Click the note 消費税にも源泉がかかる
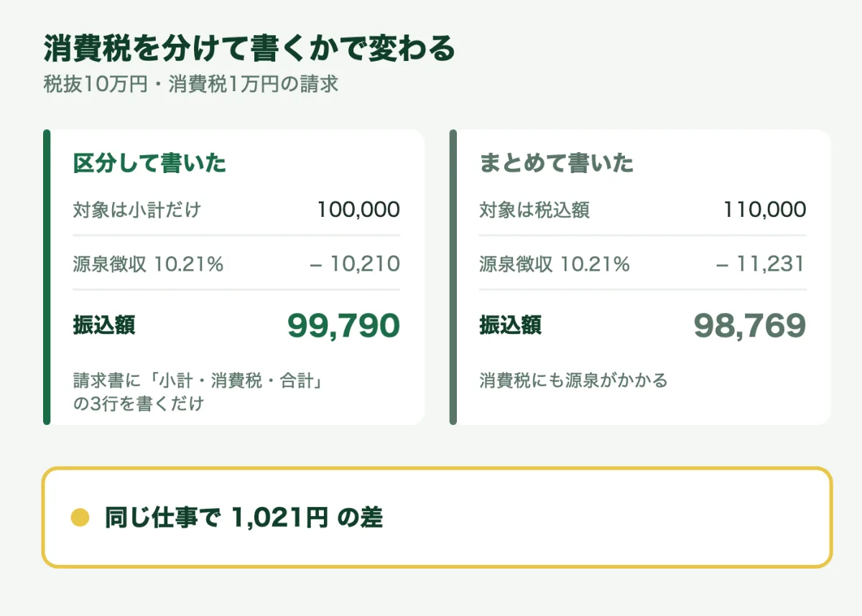Viewport: 862px width, 616px height. pos(573,380)
